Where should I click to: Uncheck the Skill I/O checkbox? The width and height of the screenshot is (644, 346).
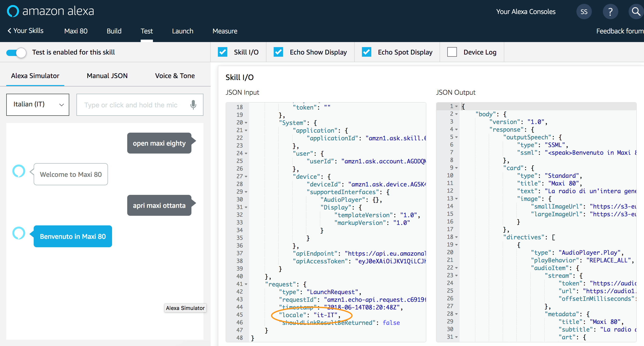[x=223, y=52]
